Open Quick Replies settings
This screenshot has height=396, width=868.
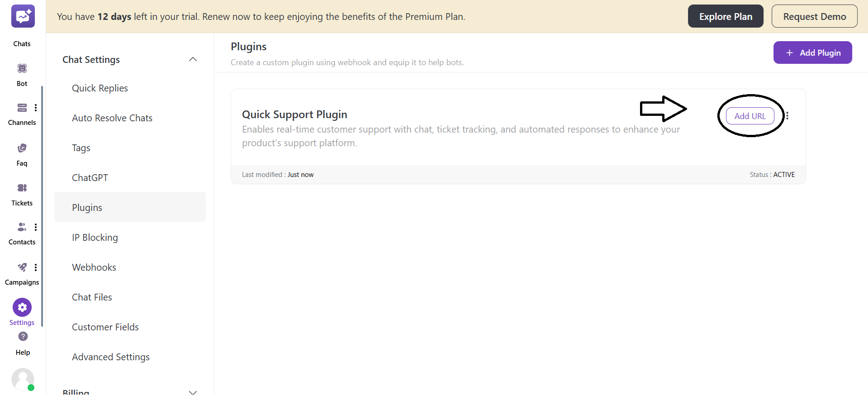(x=100, y=88)
